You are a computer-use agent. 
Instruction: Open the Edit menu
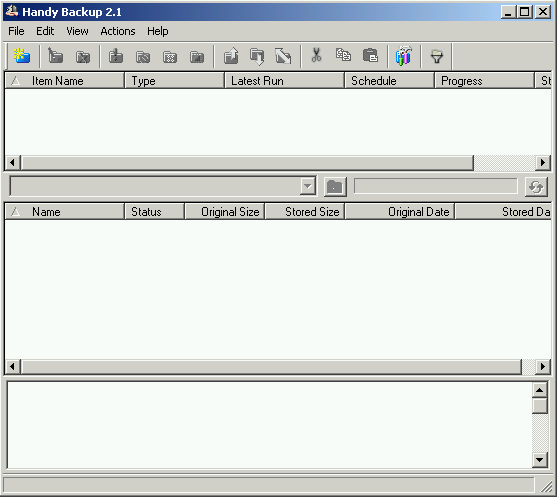click(45, 31)
